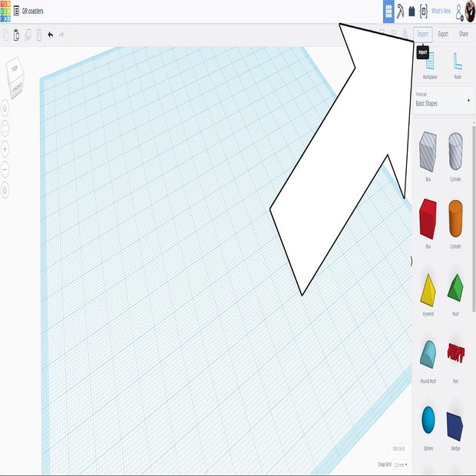The width and height of the screenshot is (476, 476).
Task: Click the Undo arrow
Action: click(x=51, y=35)
